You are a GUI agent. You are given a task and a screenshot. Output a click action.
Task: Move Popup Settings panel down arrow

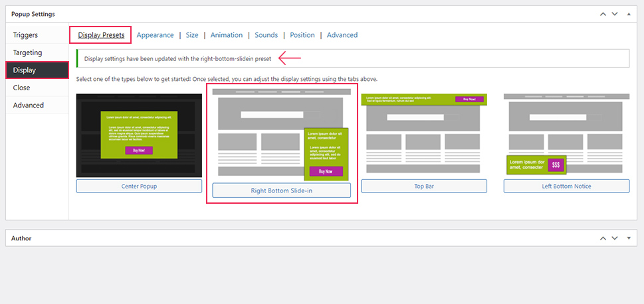615,14
